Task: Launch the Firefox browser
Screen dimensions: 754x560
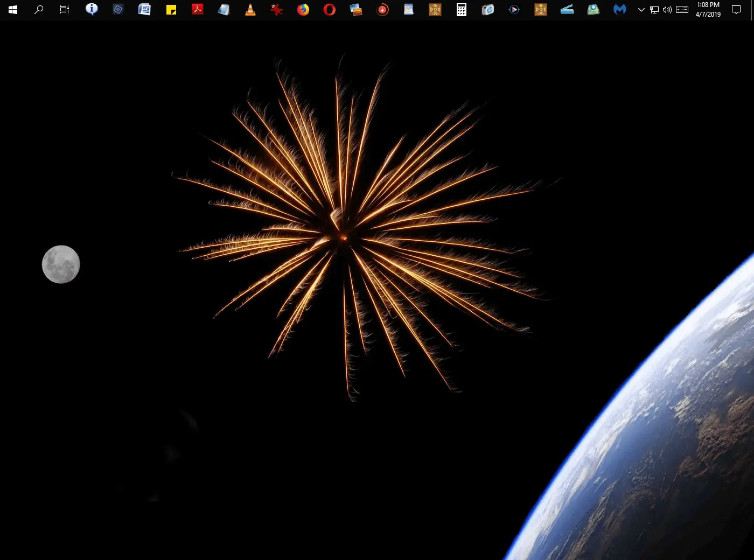Action: pos(303,10)
